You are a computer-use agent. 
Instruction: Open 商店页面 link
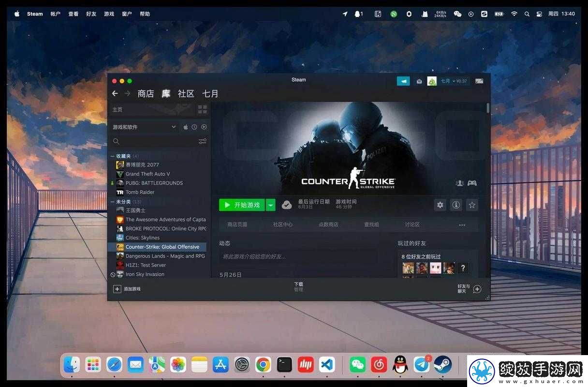point(237,224)
